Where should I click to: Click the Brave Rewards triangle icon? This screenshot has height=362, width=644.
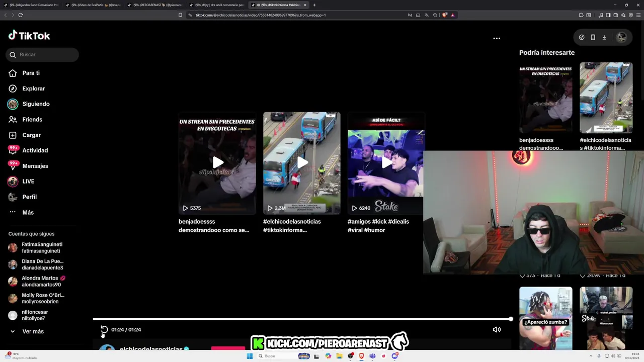[x=453, y=15]
